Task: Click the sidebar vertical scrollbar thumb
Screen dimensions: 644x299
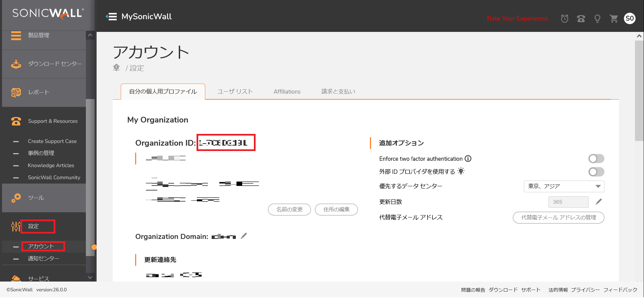Action: click(x=90, y=178)
